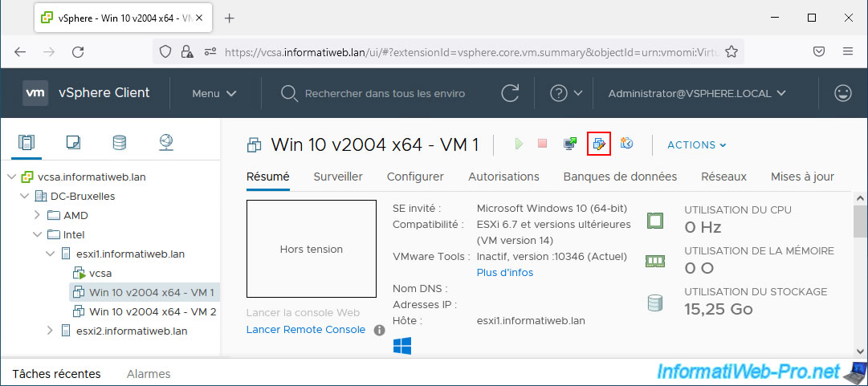The width and height of the screenshot is (868, 386).
Task: Switch to VMs and Templates view icon
Action: click(x=73, y=143)
